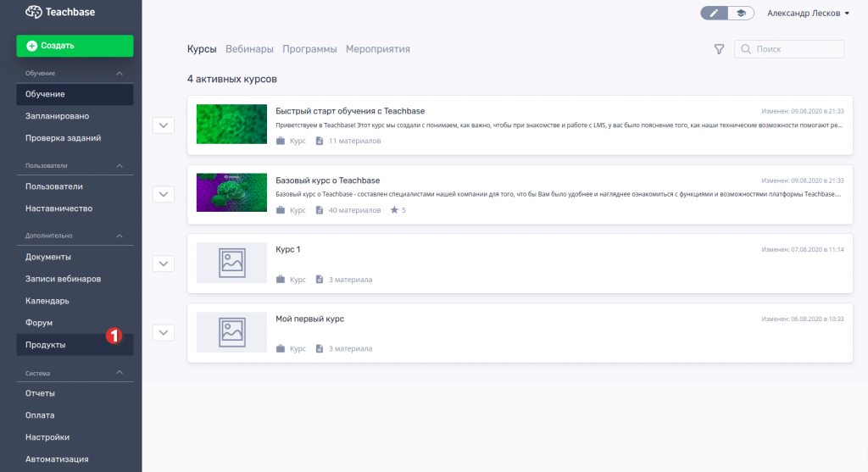The width and height of the screenshot is (868, 472).
Task: Click the Курс 1 placeholder image
Action: coord(231,263)
